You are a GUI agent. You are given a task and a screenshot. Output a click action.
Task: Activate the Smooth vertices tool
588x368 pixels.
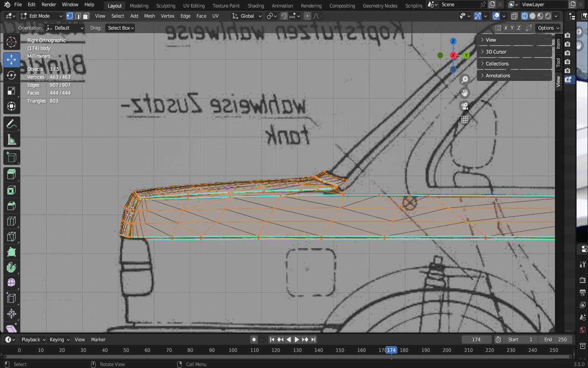click(11, 283)
